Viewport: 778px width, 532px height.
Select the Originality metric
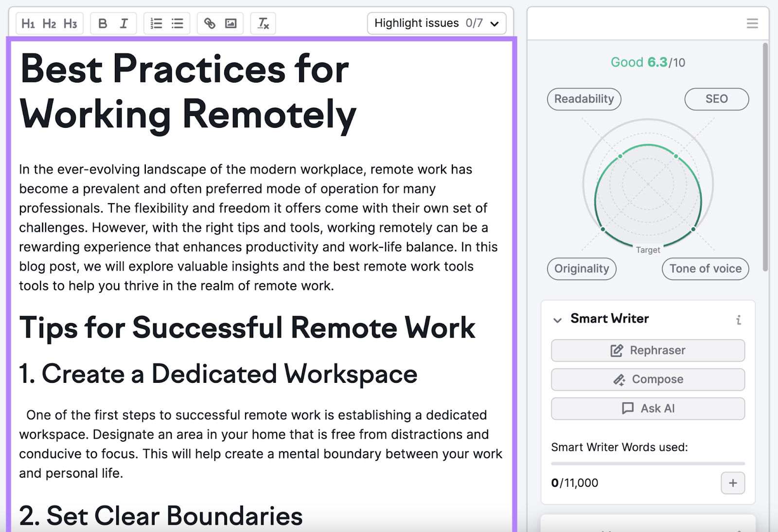582,269
